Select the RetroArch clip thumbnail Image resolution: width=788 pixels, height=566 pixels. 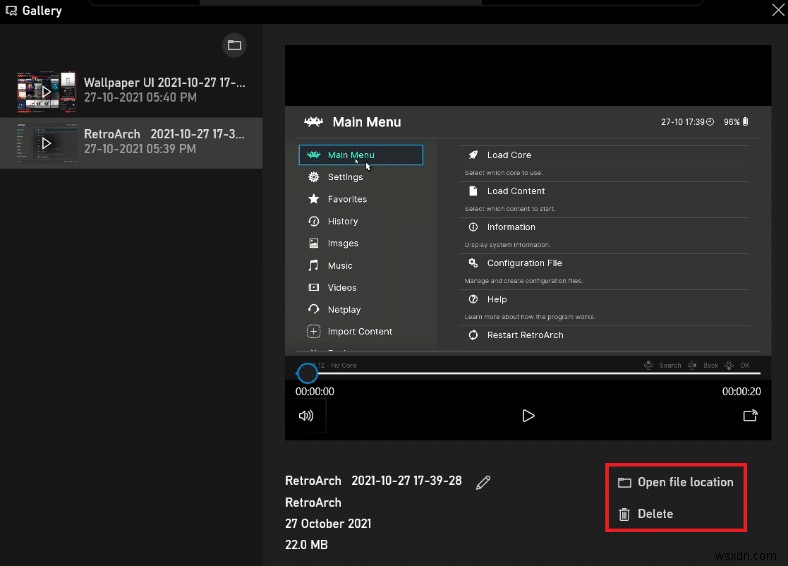coord(46,143)
